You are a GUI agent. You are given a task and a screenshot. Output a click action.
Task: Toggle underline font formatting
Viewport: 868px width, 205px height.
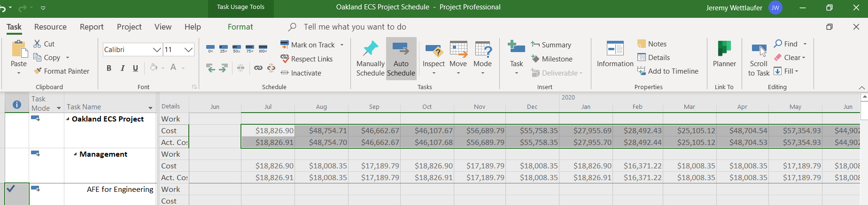[136, 68]
